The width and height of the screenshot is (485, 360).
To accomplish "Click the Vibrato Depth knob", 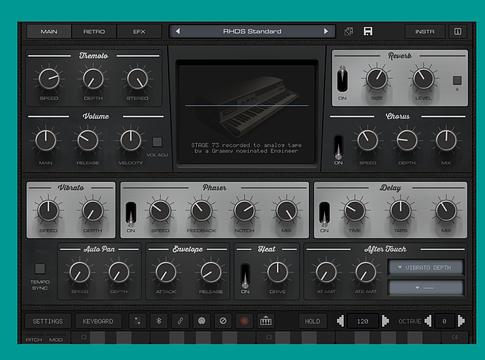I will pyautogui.click(x=93, y=211).
